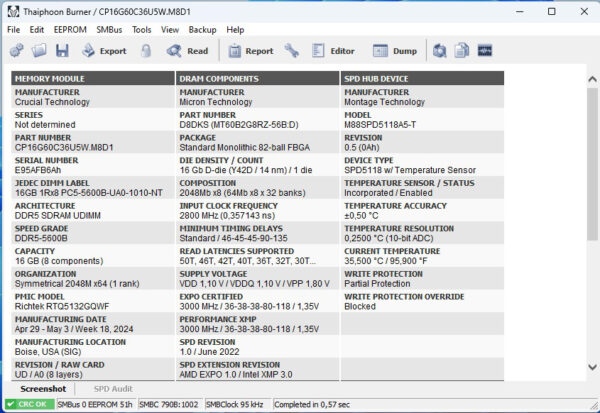Click the copy documents icon
This screenshot has height=413, width=600.
pyautogui.click(x=462, y=51)
